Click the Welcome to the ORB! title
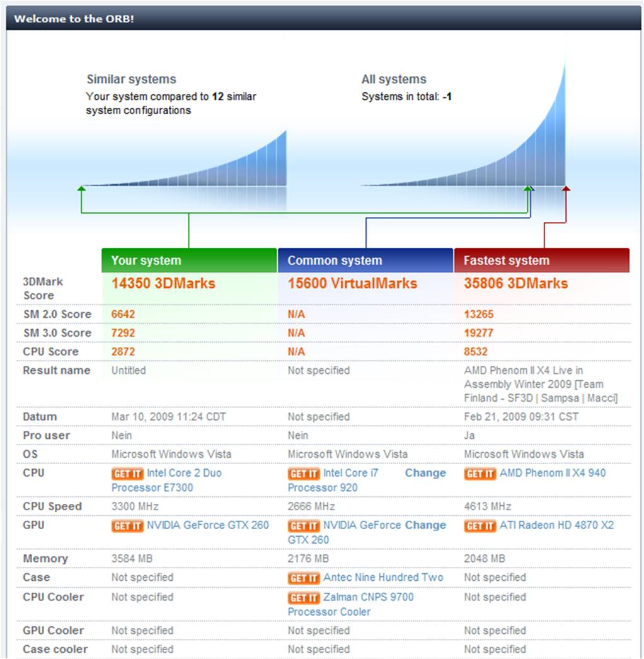The height and width of the screenshot is (659, 644). point(74,19)
